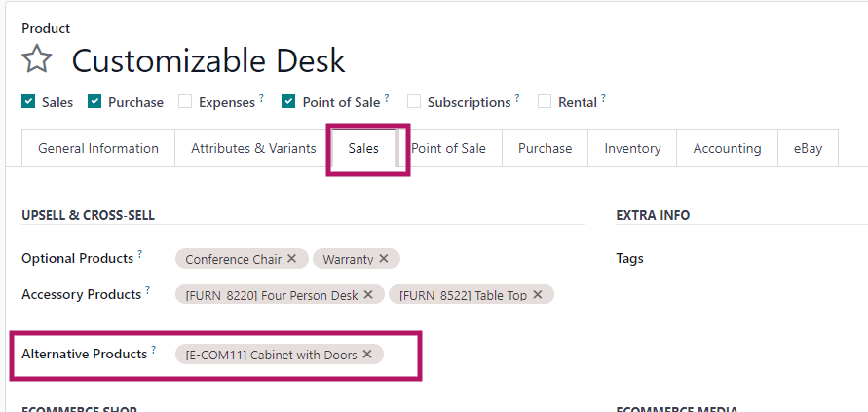The width and height of the screenshot is (868, 412).
Task: Remove Warranty from optional products
Action: [x=384, y=259]
